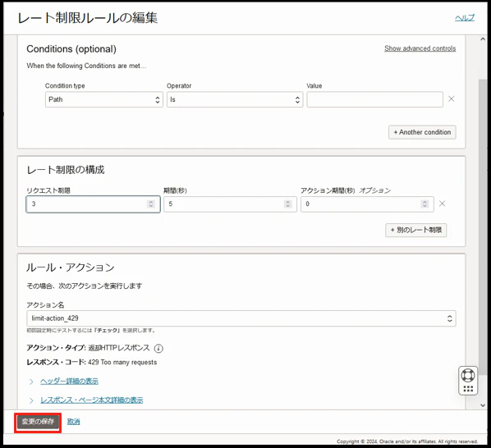Click stepper arrows in アクション期間 field
The width and height of the screenshot is (491, 448).
coord(424,204)
